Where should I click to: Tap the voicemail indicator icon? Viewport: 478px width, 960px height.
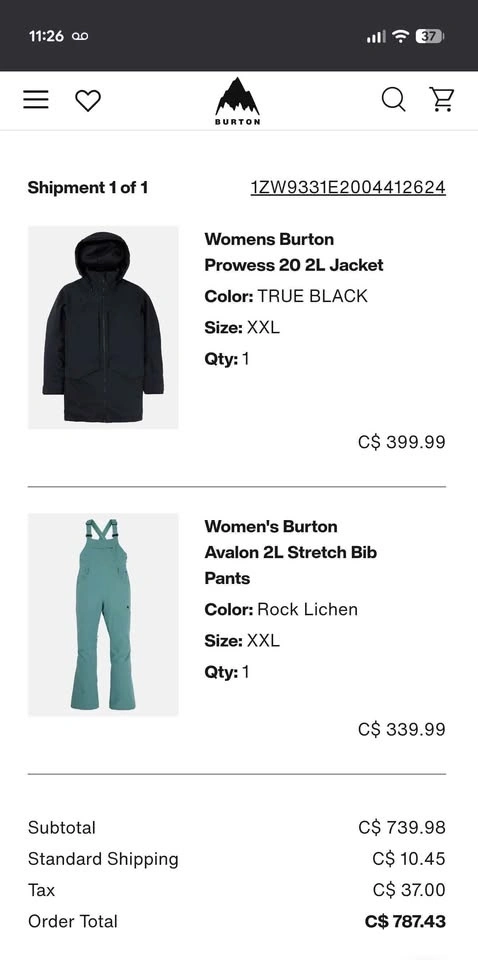[80, 36]
